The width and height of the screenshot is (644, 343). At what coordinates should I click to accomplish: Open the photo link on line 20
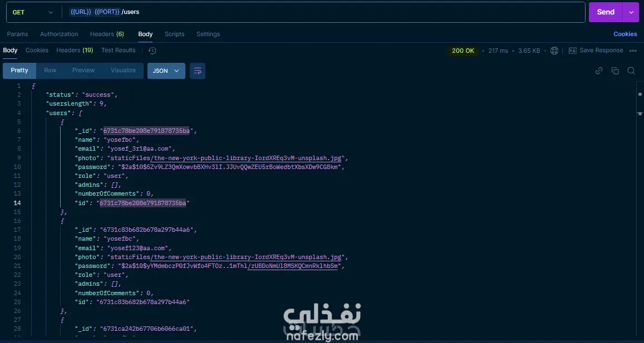245,257
